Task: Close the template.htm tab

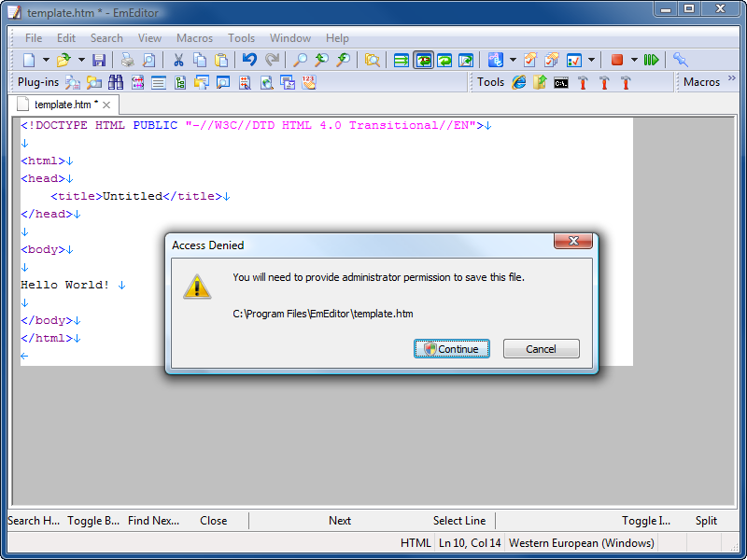Action: [106, 105]
